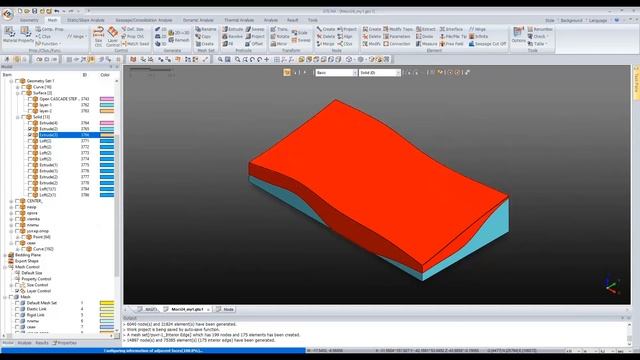Toggle checkbox for Extrude(4) ID 3764
640x360 pixels.
pos(30,123)
